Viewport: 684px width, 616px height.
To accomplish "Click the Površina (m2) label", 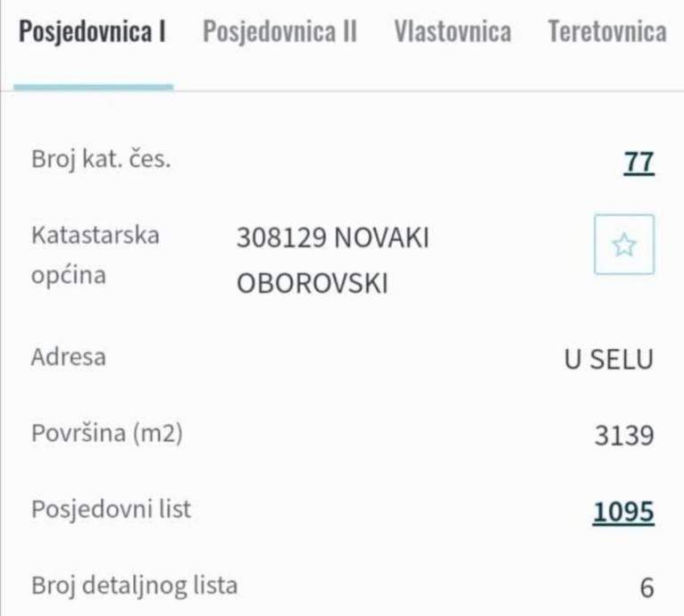I will click(106, 434).
